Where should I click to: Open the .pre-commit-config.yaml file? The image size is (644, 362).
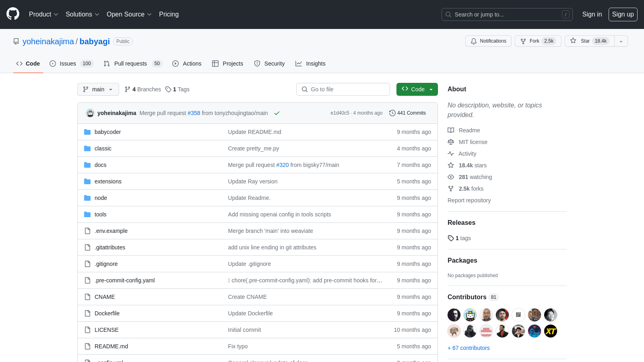[x=124, y=280]
